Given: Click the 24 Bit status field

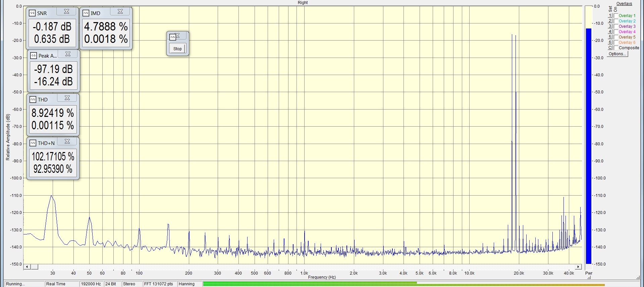Looking at the screenshot, I should [112, 284].
